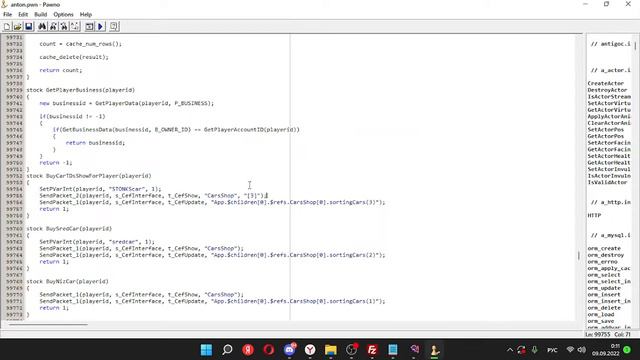Select orm_delete in the function list

coord(604,308)
